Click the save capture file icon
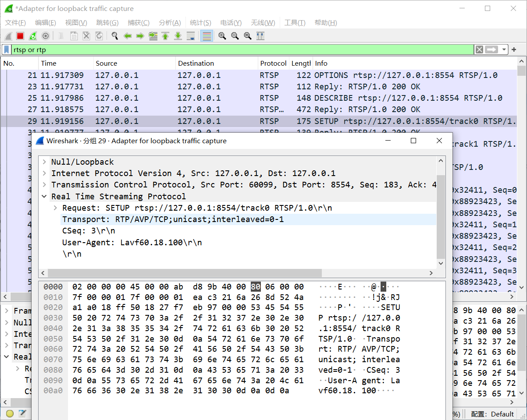 (x=74, y=36)
